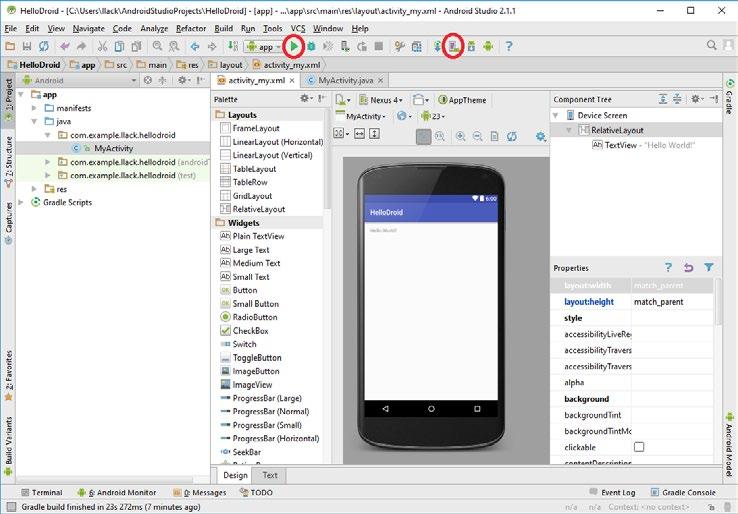
Task: Select MyActivity class in project tree
Action: [x=113, y=148]
